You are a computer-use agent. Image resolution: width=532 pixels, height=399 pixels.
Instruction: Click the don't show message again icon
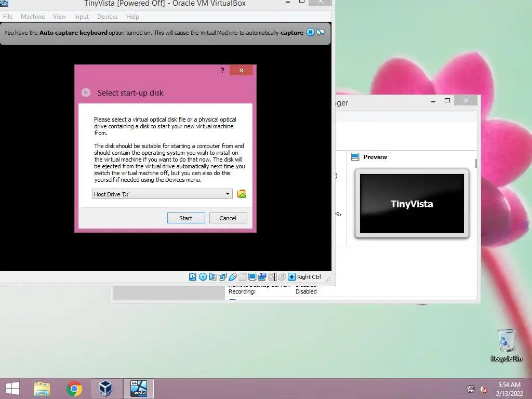tap(320, 32)
